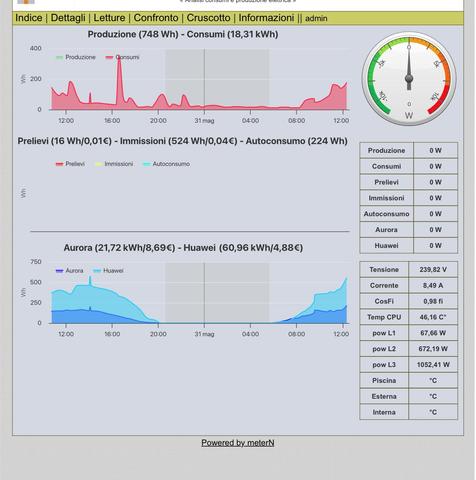Screen dimensions: 476x480
Task: Select the 'Produzione (748 Wh) - Consumi' title
Action: (x=183, y=34)
